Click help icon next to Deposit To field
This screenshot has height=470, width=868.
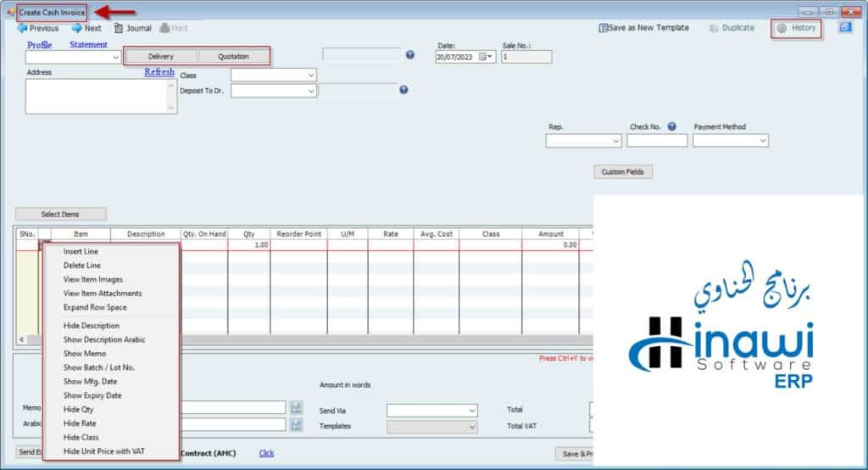(x=403, y=90)
